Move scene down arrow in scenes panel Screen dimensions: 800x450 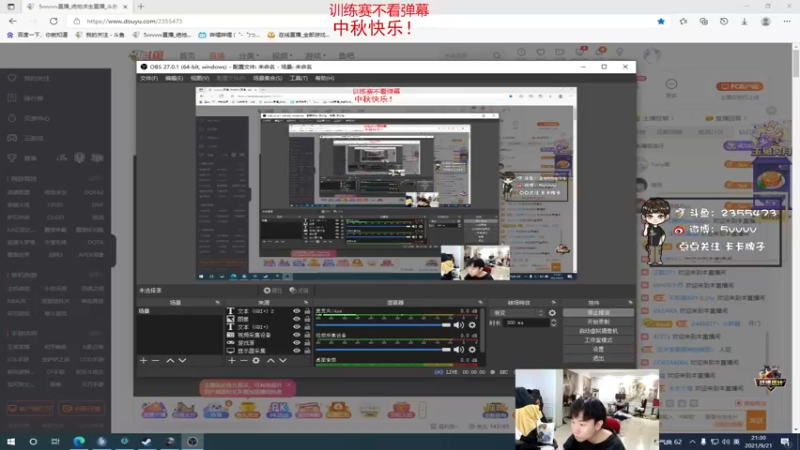(182, 360)
